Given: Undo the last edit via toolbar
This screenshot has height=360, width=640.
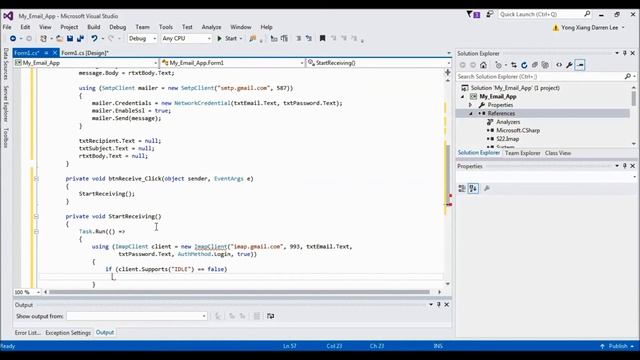Looking at the screenshot, I should pos(94,38).
